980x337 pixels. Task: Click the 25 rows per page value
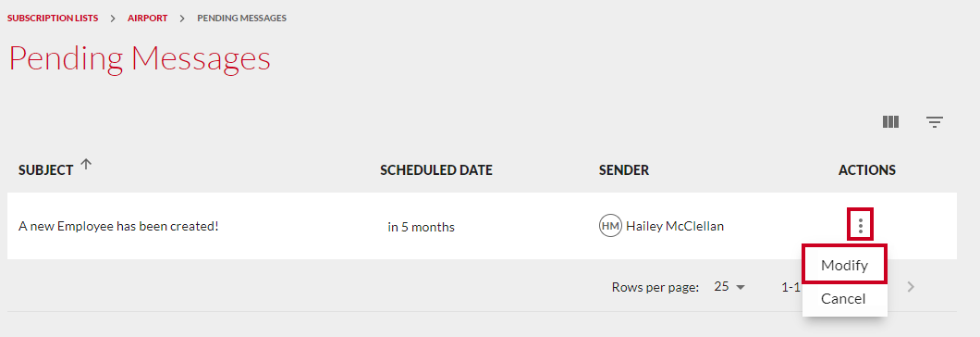[x=722, y=287]
